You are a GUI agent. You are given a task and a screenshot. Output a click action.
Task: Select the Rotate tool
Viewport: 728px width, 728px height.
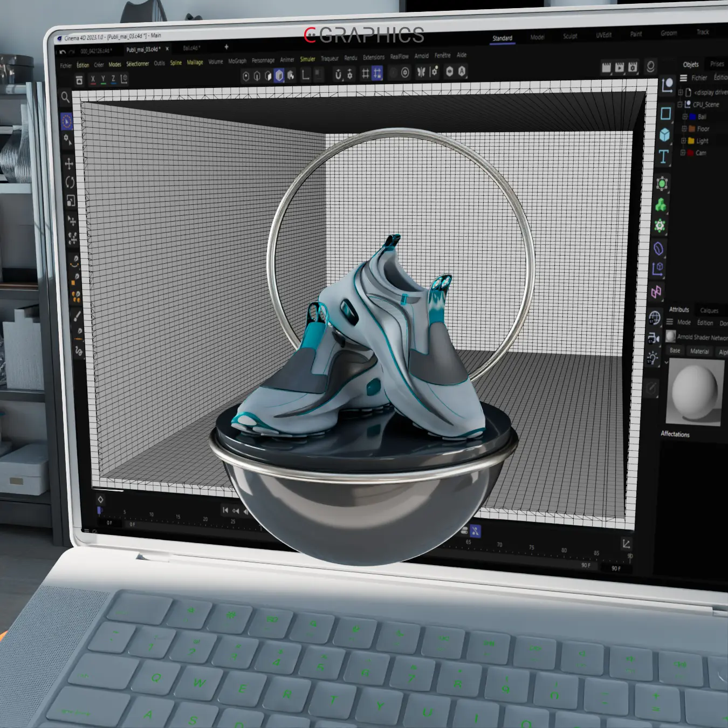(70, 182)
